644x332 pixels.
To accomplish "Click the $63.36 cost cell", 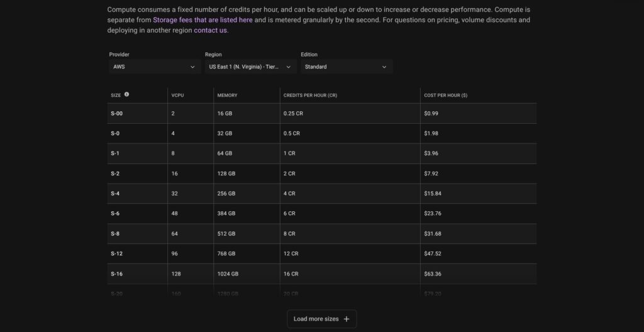I will [478, 274].
